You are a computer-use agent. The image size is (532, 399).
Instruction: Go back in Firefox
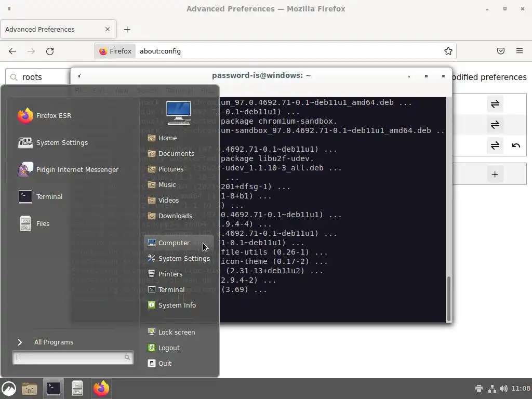pyautogui.click(x=12, y=51)
